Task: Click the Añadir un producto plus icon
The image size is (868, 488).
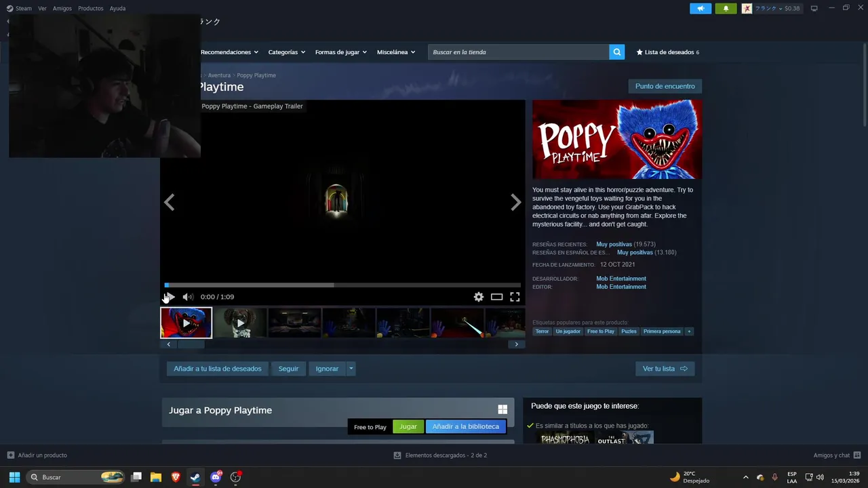Action: click(x=11, y=455)
